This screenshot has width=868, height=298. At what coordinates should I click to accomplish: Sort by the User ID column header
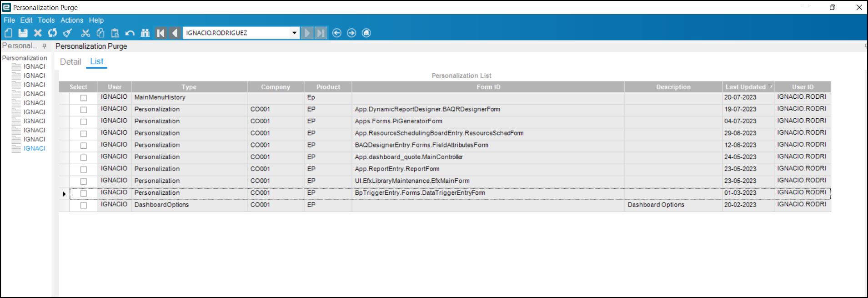point(803,87)
